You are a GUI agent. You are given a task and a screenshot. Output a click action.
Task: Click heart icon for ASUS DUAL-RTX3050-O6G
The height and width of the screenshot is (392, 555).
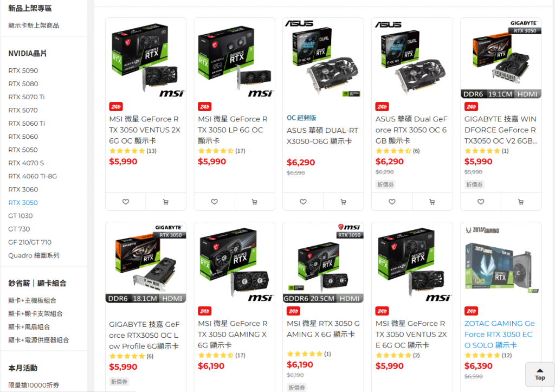[x=304, y=202]
